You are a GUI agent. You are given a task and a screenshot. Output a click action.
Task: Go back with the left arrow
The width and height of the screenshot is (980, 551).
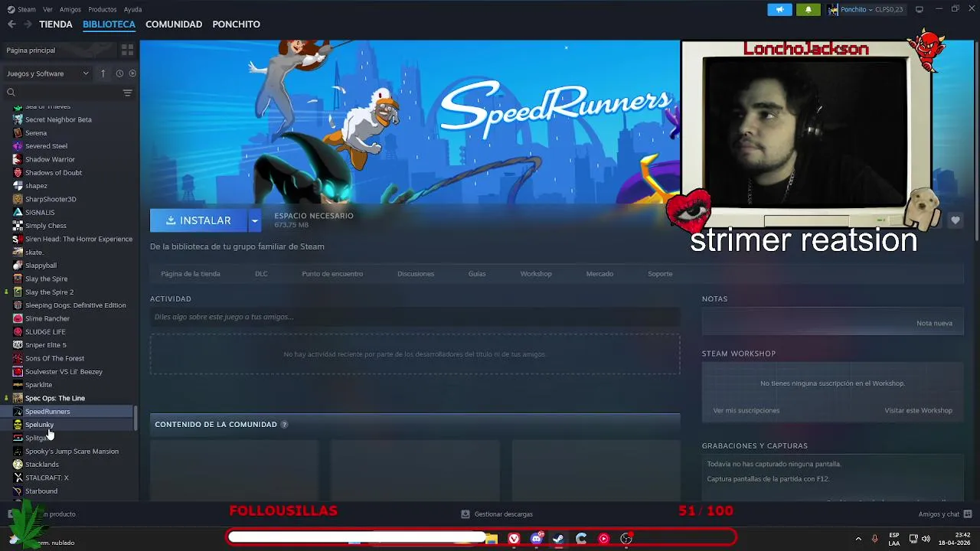pyautogui.click(x=11, y=24)
